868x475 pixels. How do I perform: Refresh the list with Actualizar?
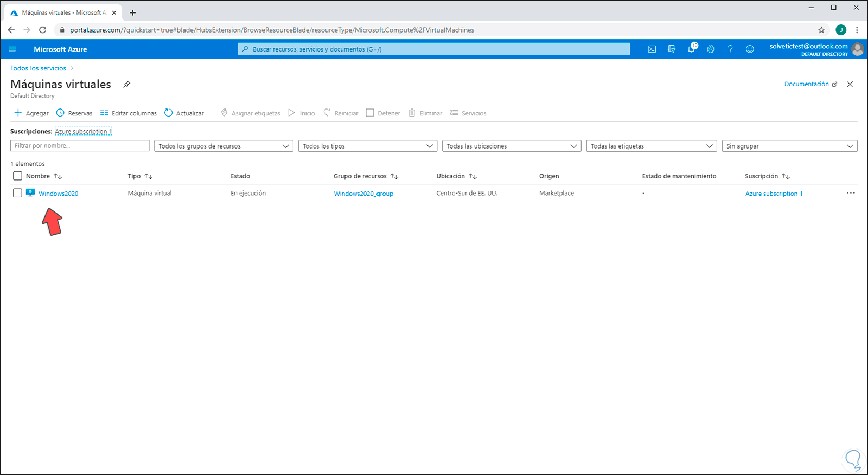click(184, 113)
